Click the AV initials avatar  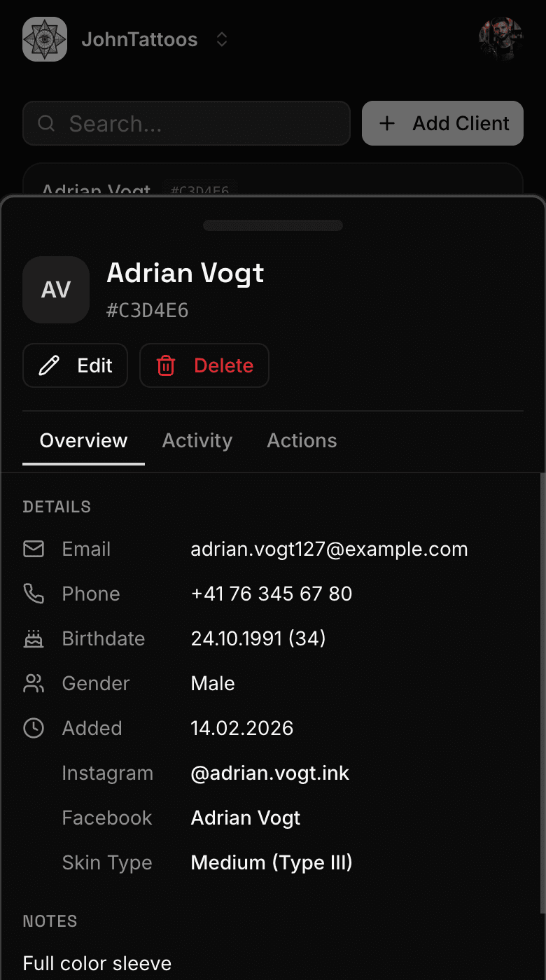56,290
